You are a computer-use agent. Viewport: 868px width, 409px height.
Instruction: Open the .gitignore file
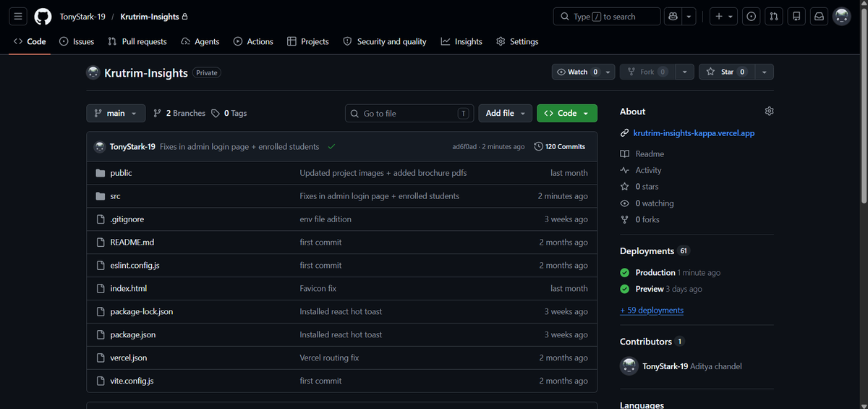click(x=127, y=219)
